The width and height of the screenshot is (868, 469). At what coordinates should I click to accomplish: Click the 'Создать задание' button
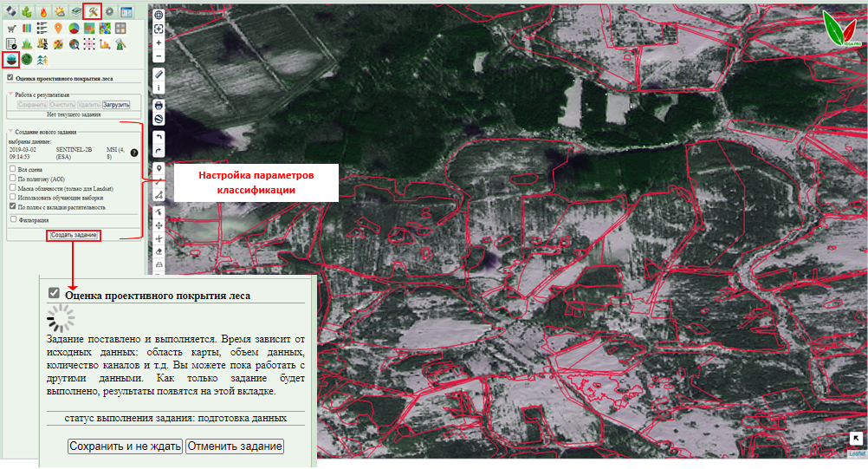74,236
